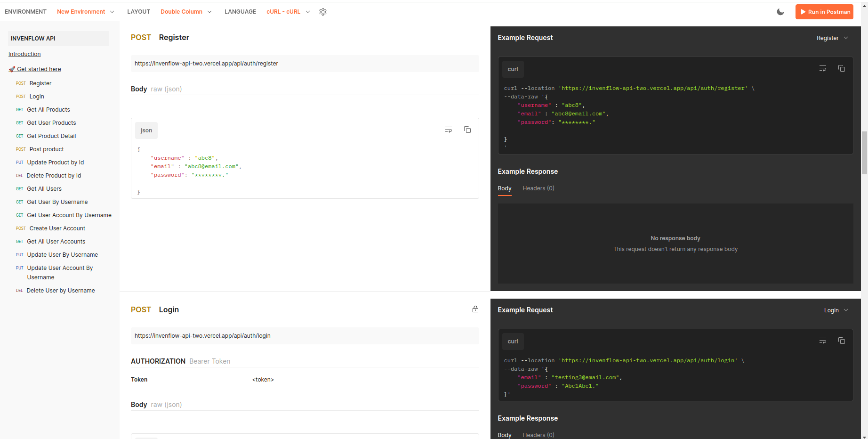This screenshot has height=439, width=868.
Task: Toggle wrapping on the Login curl snippet
Action: 822,341
